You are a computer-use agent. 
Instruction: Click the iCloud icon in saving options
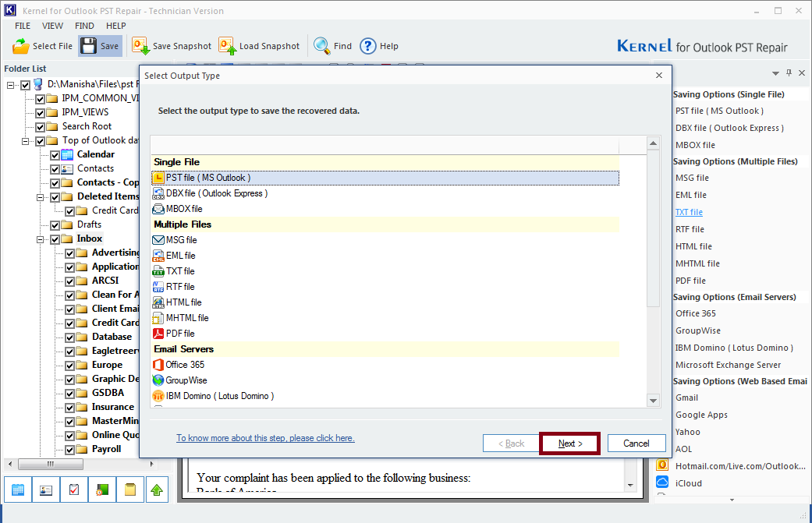click(662, 482)
